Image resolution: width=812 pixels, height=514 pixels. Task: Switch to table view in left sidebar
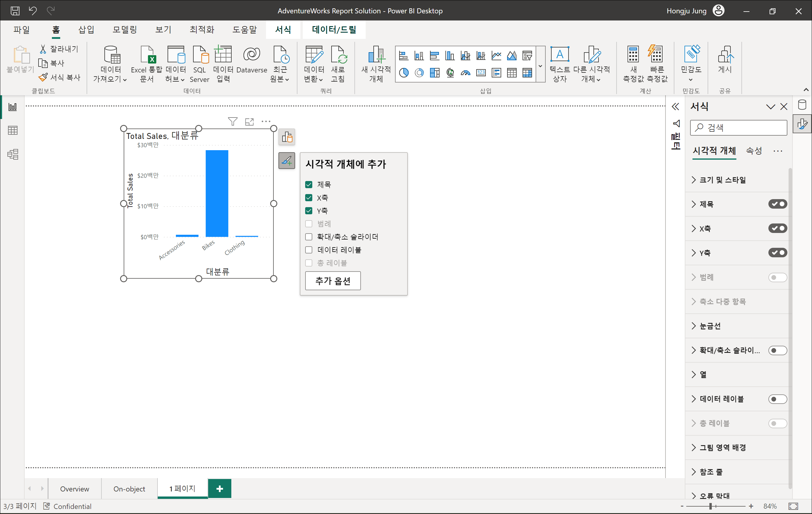[12, 130]
